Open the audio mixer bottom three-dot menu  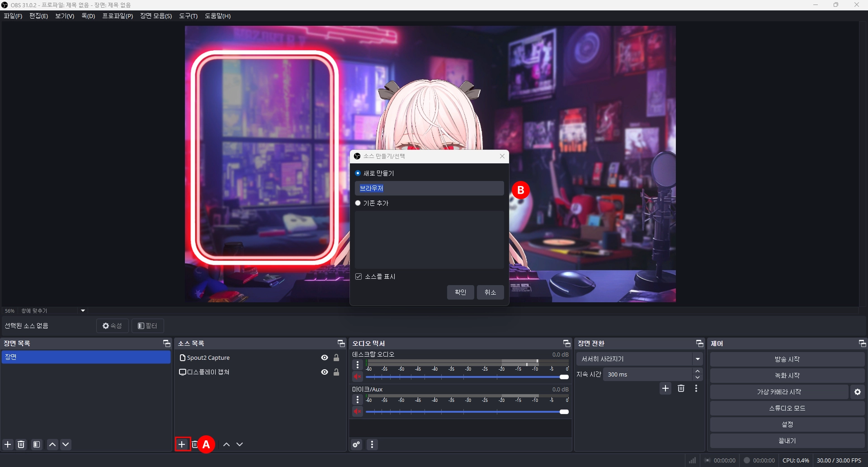tap(372, 444)
